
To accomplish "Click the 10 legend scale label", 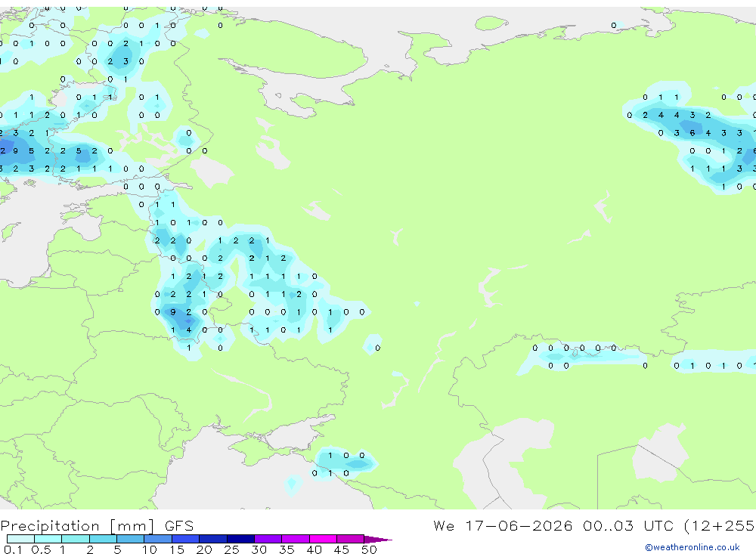I will pos(150,549).
